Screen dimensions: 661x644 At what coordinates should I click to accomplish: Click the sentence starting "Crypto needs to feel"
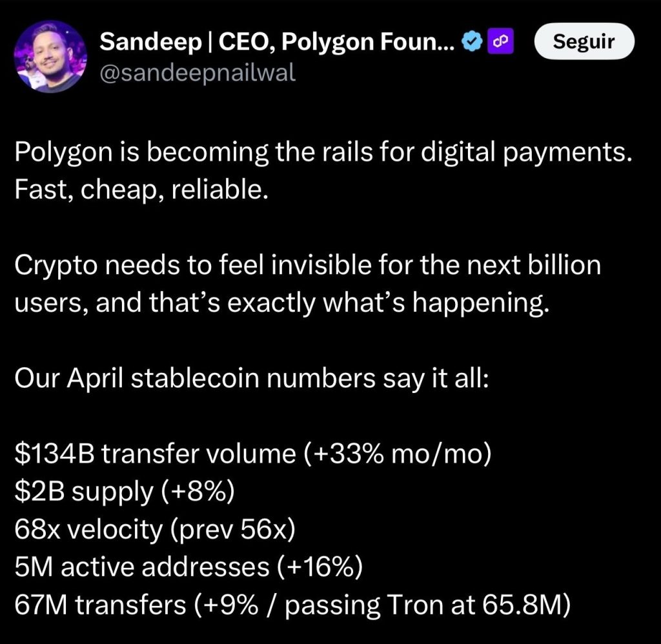(307, 265)
